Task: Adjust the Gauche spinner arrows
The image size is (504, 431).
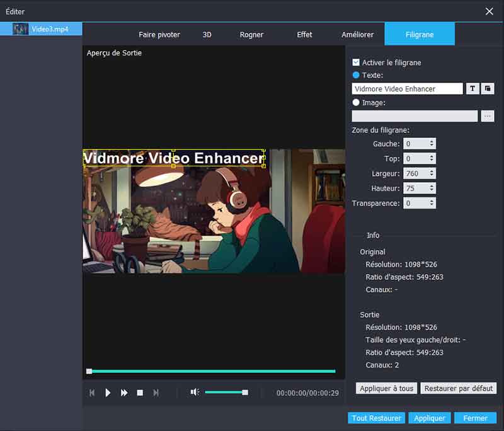Action: (432, 144)
